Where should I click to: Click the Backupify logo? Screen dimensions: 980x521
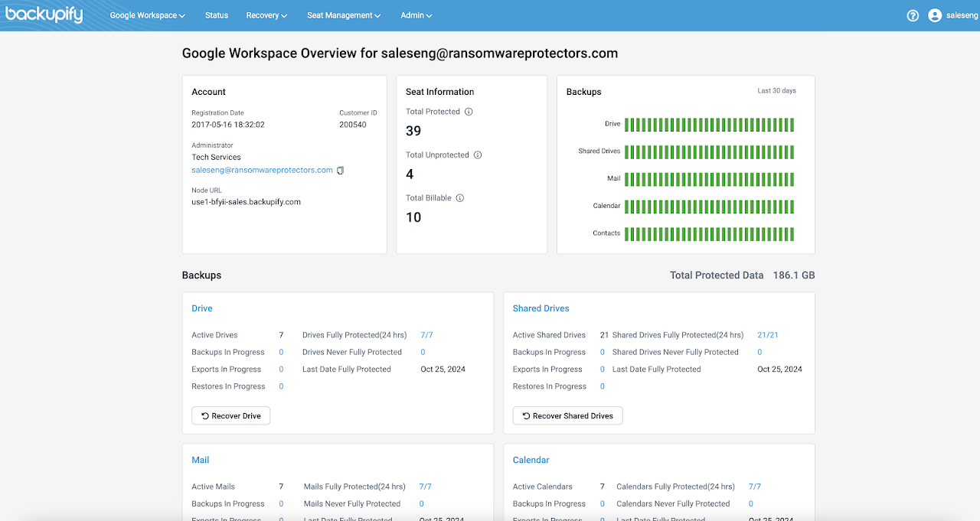point(44,15)
